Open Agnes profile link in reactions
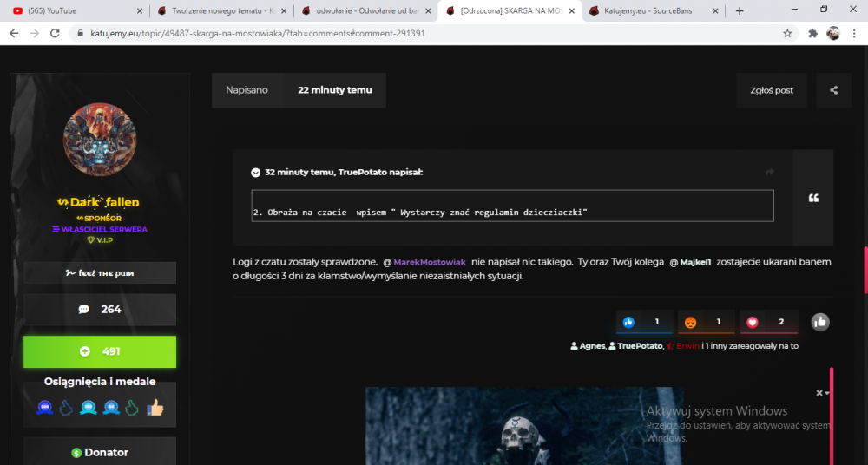This screenshot has height=465, width=868. pos(592,346)
